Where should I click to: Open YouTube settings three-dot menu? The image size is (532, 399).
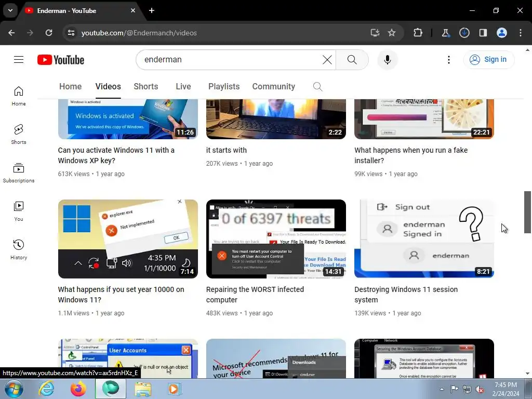(448, 60)
